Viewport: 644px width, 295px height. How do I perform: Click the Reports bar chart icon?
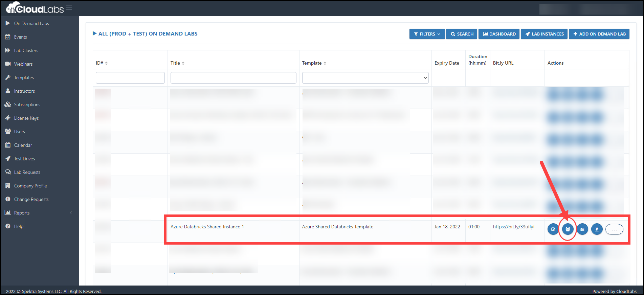click(8, 213)
